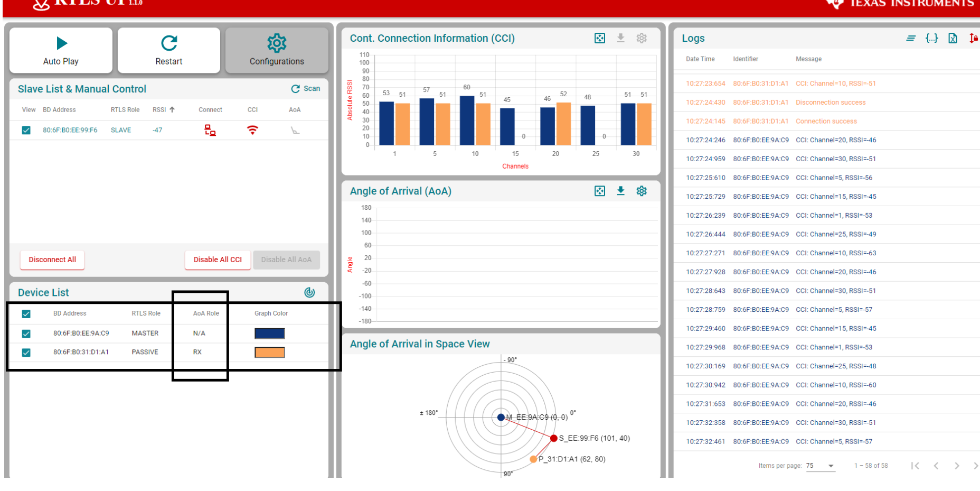Screen dimensions: 980x491
Task: Click slave address 80:6F:B0:EE:99:F6
Action: (70, 130)
